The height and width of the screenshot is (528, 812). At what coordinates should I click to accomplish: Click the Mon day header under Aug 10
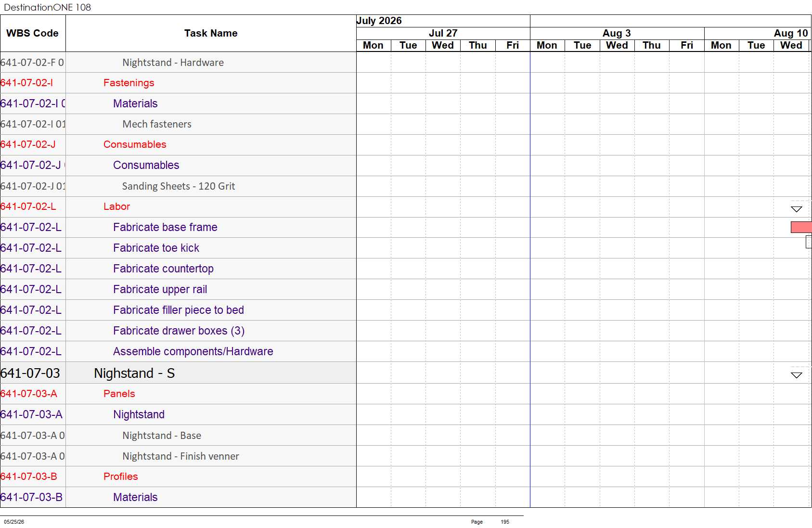click(x=721, y=45)
